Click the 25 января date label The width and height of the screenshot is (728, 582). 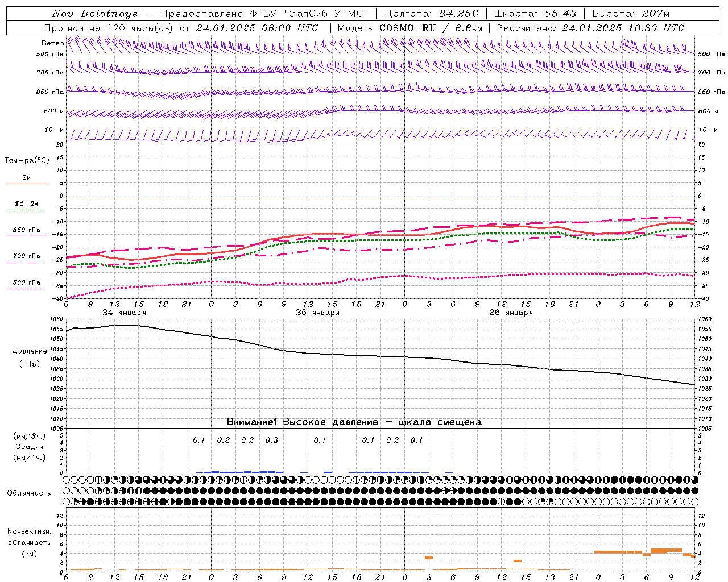coord(317,313)
